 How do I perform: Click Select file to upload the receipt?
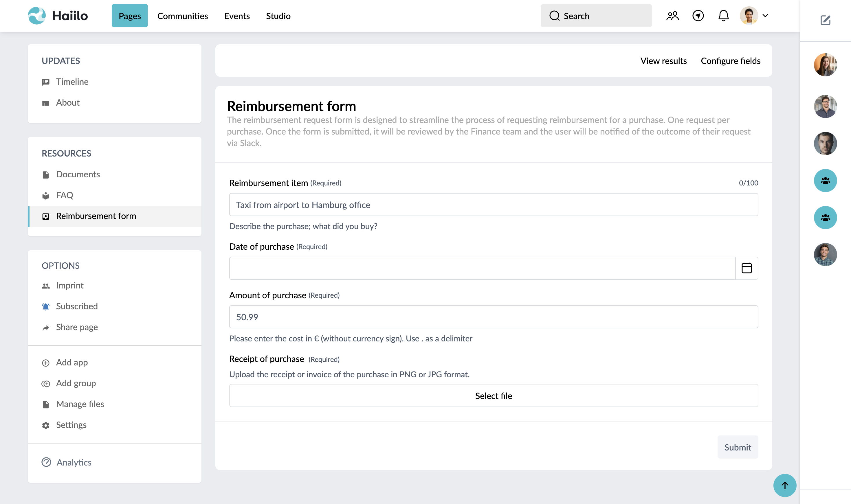[x=493, y=395]
